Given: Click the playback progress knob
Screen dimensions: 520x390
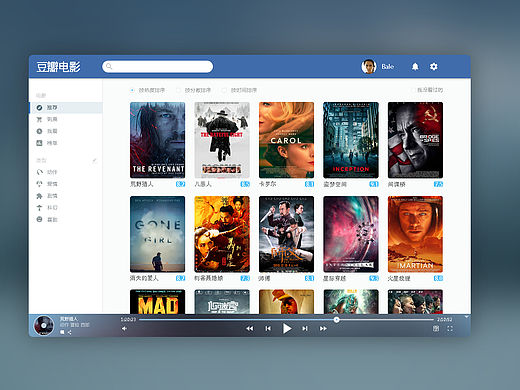Looking at the screenshot, I should tap(336, 320).
